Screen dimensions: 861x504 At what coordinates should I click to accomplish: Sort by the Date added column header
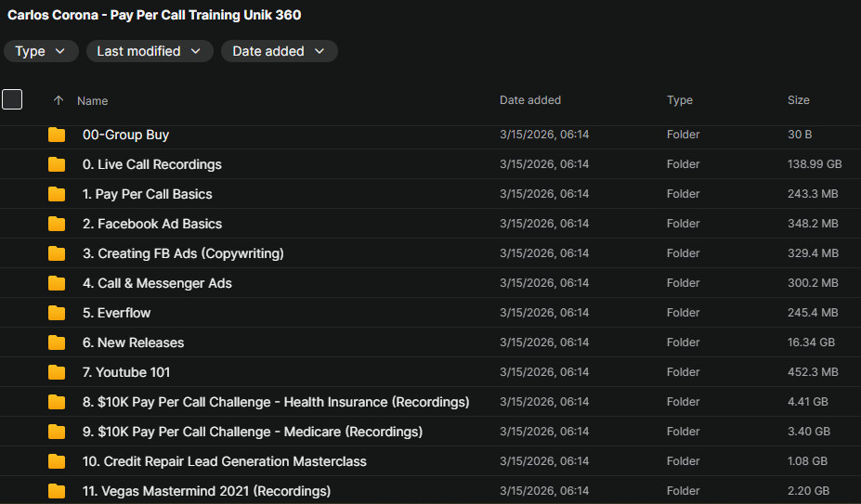coord(529,100)
